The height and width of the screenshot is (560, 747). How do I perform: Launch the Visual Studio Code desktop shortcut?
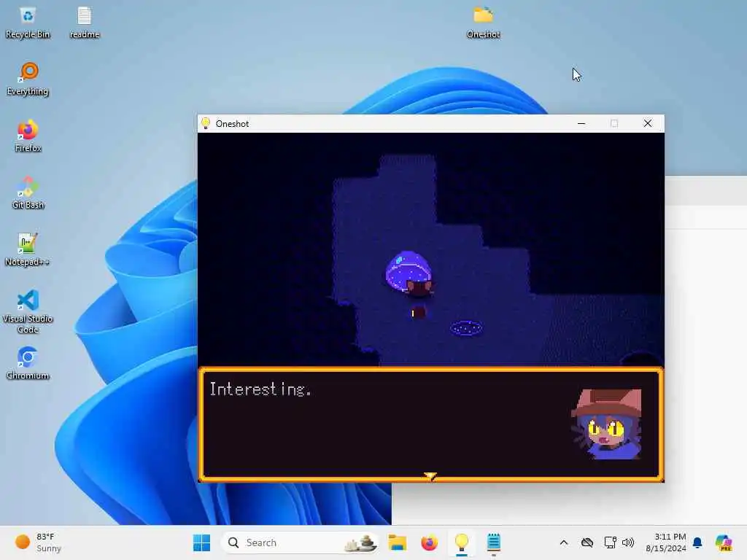28,311
